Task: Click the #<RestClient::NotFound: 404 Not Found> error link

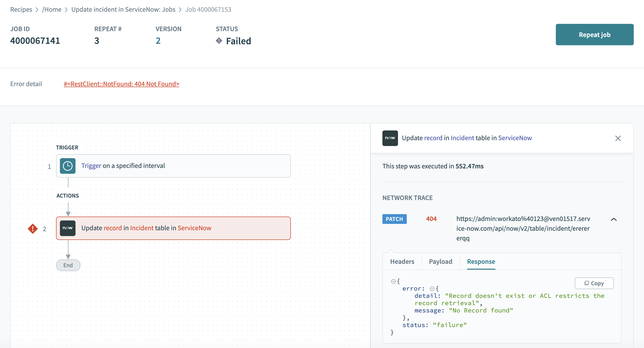Action: click(121, 83)
